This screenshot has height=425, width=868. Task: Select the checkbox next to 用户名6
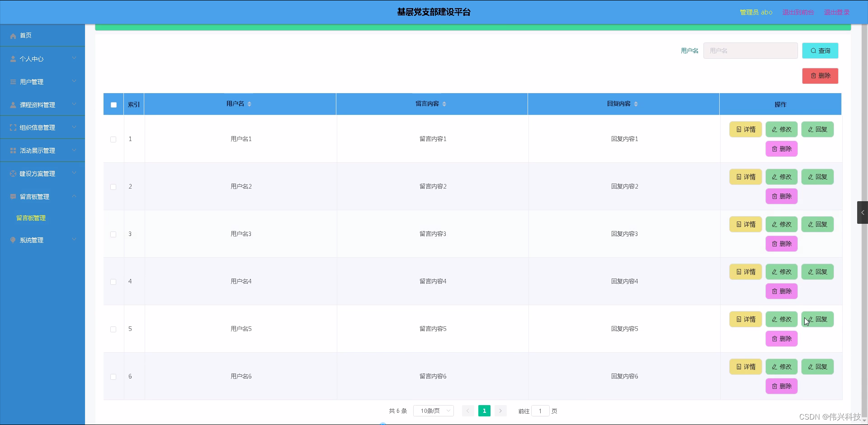[113, 376]
